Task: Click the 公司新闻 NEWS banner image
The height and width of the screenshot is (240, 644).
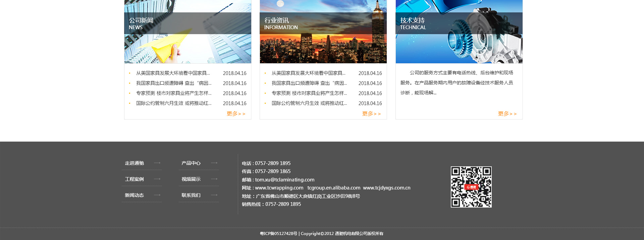Action: click(187, 32)
